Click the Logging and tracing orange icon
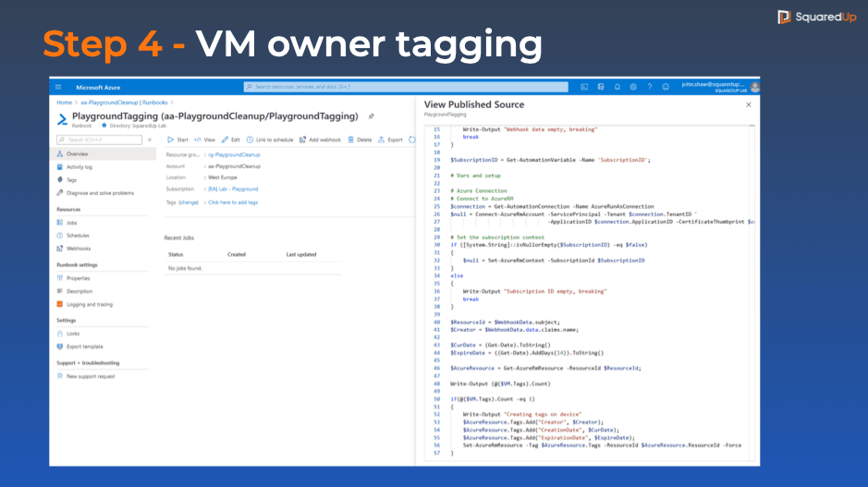This screenshot has width=868, height=487. (x=60, y=304)
